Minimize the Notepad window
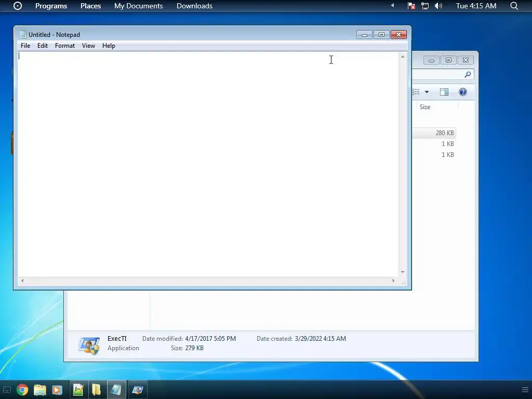 point(364,35)
